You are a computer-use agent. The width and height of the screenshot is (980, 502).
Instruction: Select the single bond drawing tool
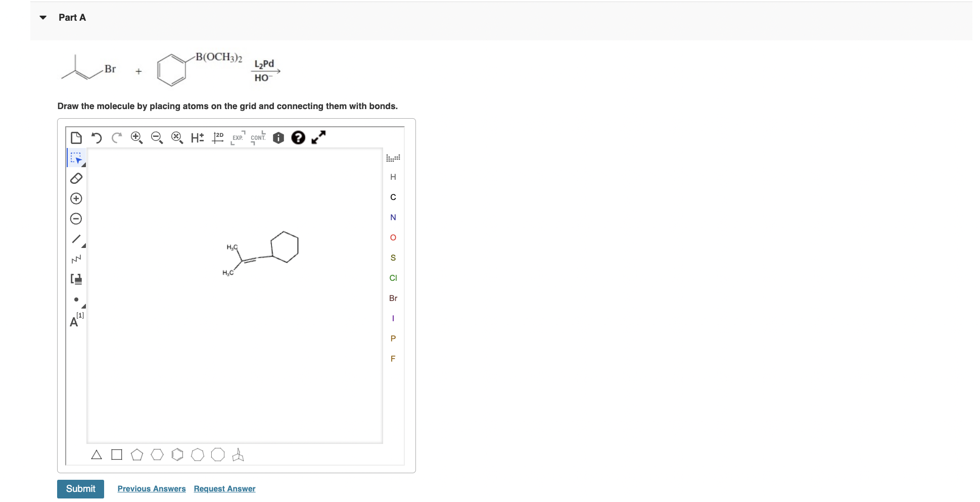click(x=76, y=238)
